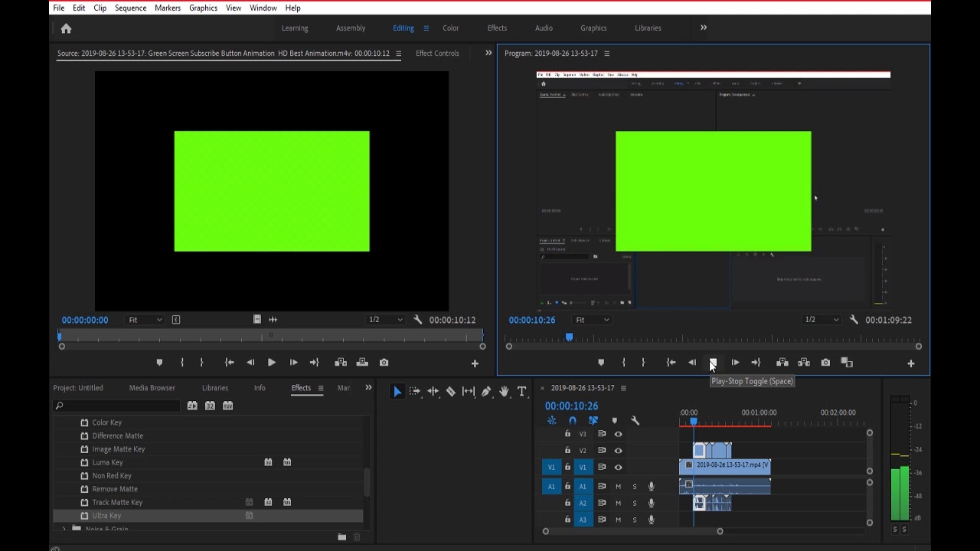The width and height of the screenshot is (980, 551).
Task: Click the Effects search input field
Action: 116,406
